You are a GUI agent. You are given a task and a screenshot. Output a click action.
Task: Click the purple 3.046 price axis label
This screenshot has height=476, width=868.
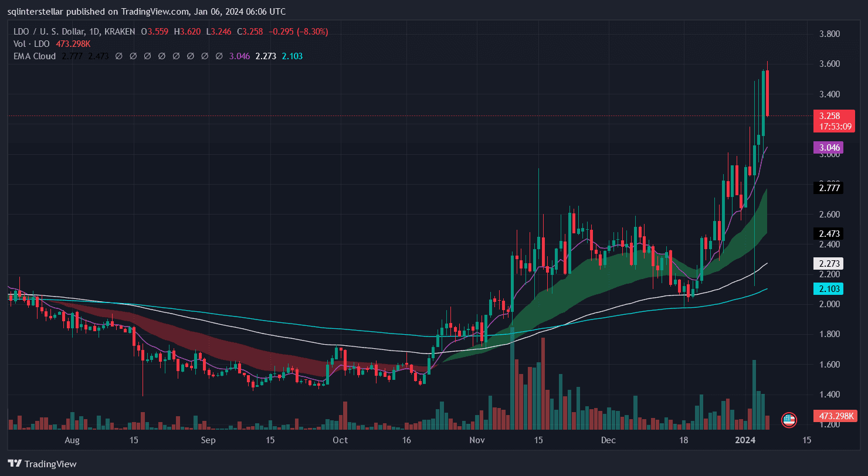pyautogui.click(x=828, y=147)
